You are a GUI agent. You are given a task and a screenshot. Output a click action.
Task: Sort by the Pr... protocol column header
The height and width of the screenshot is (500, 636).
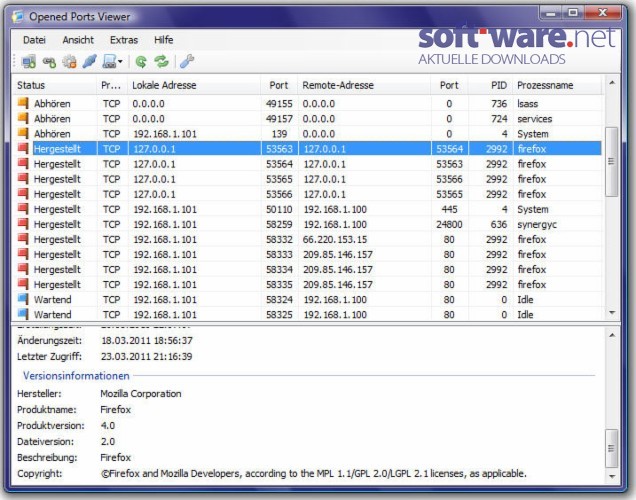(112, 85)
